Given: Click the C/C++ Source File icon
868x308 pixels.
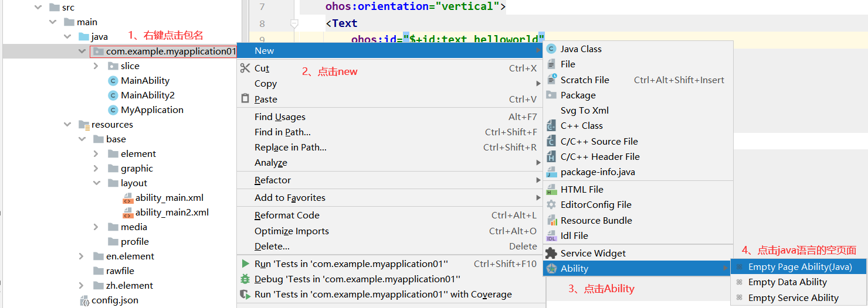Looking at the screenshot, I should click(x=551, y=141).
